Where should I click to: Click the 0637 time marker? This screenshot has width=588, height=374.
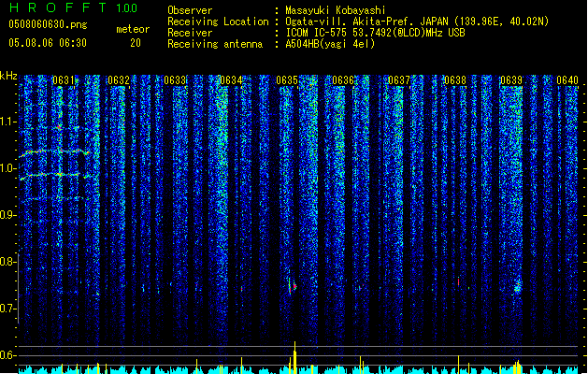click(399, 80)
